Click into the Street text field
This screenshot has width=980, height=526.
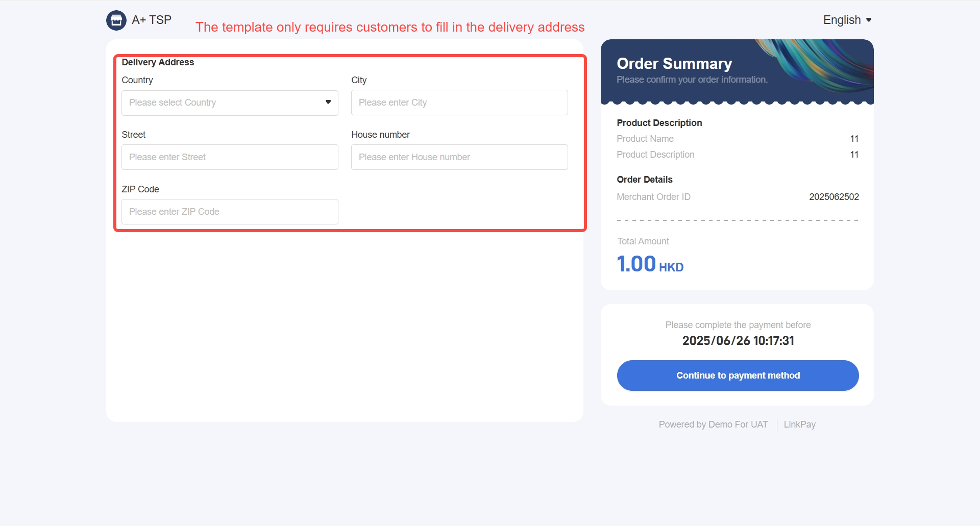(x=230, y=157)
